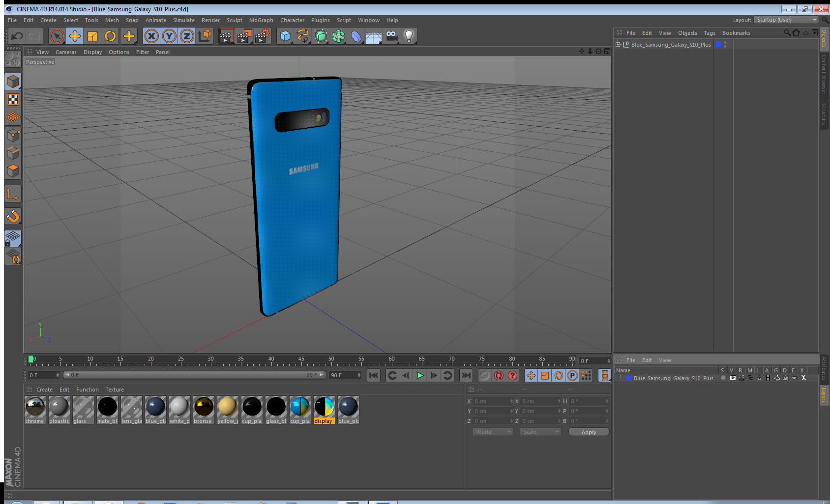Switch to Texture mode checker icon
830x504 pixels.
click(x=13, y=100)
